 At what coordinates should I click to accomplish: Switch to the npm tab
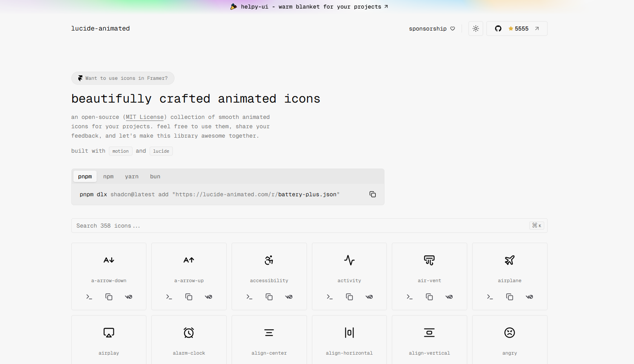click(x=108, y=176)
